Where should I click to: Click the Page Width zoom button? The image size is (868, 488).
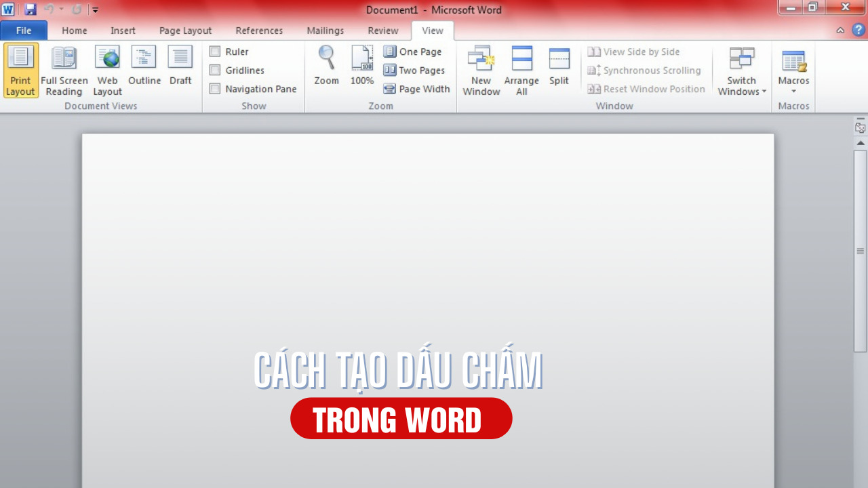416,89
